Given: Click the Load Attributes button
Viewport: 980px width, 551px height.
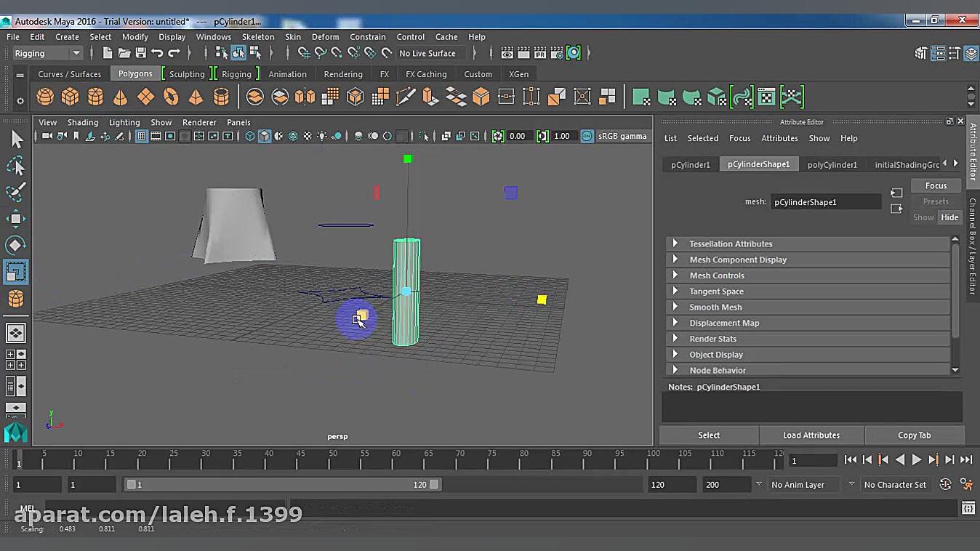Looking at the screenshot, I should tap(811, 435).
